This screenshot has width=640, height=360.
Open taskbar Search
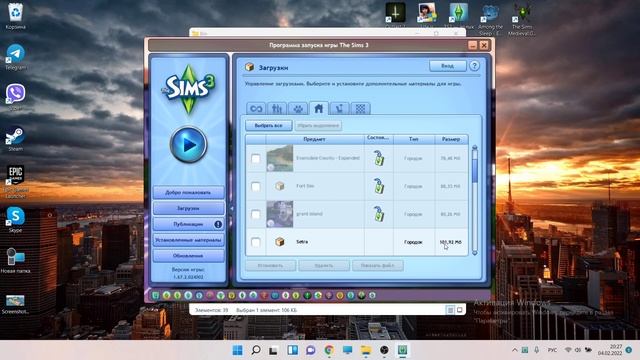(x=256, y=350)
